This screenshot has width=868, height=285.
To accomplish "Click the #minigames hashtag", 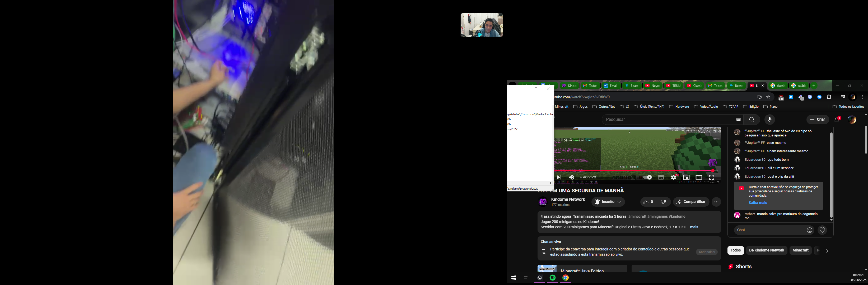I will coord(657,217).
